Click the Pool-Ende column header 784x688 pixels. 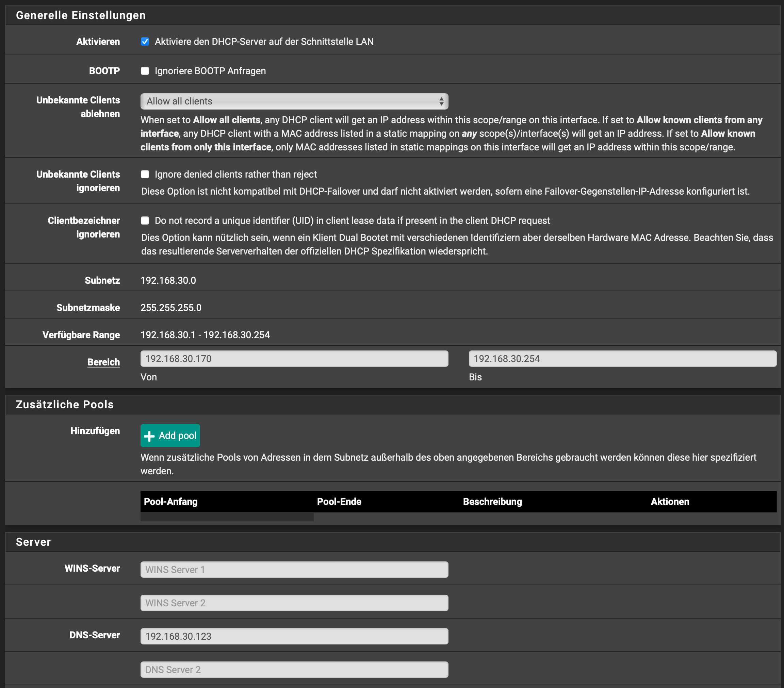coord(339,502)
